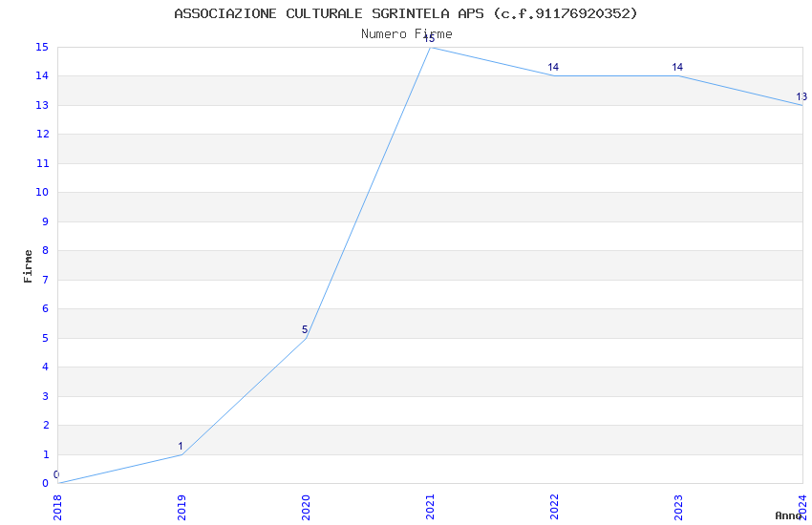Click the Numero Firme subtitle
The image size is (812, 525).
pyautogui.click(x=407, y=34)
